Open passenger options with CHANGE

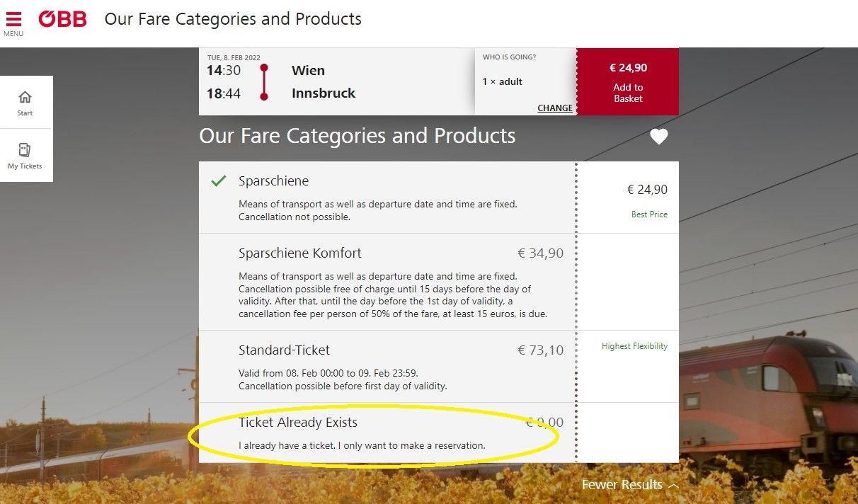[555, 108]
